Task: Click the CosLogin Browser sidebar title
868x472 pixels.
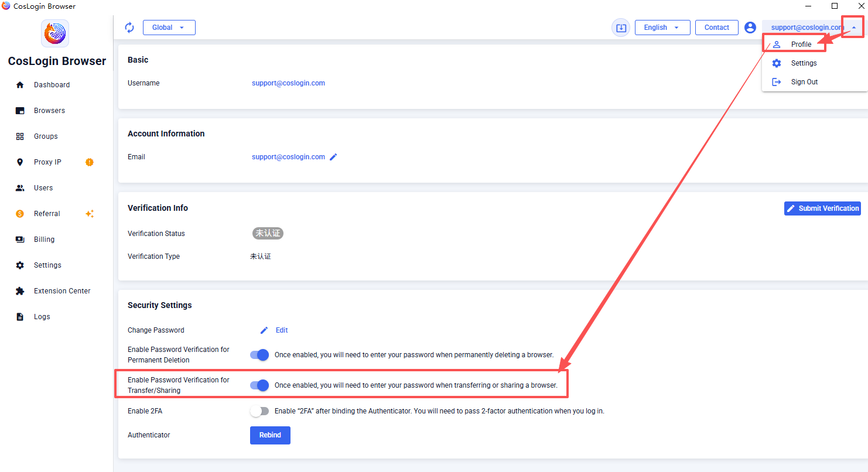Action: [x=57, y=61]
